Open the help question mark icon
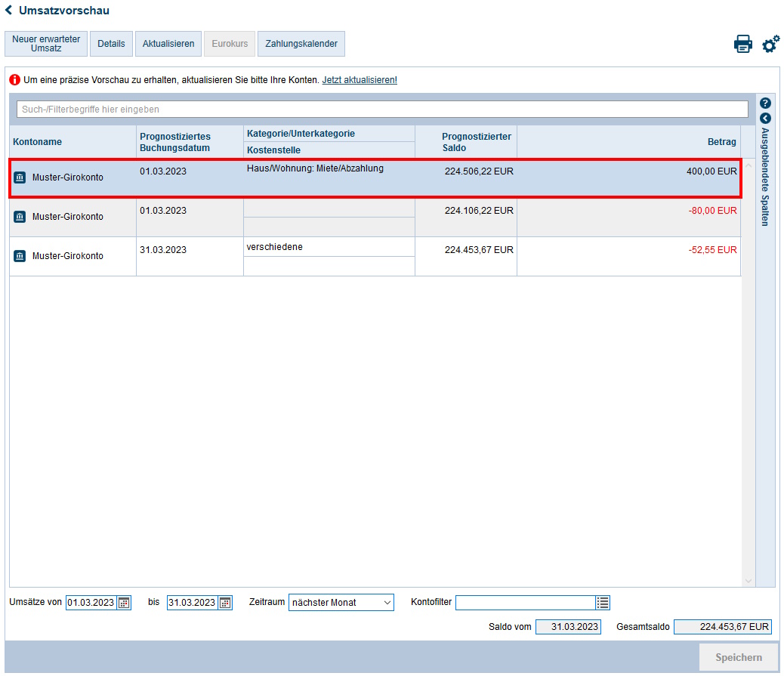The height and width of the screenshot is (676, 784). 765,103
